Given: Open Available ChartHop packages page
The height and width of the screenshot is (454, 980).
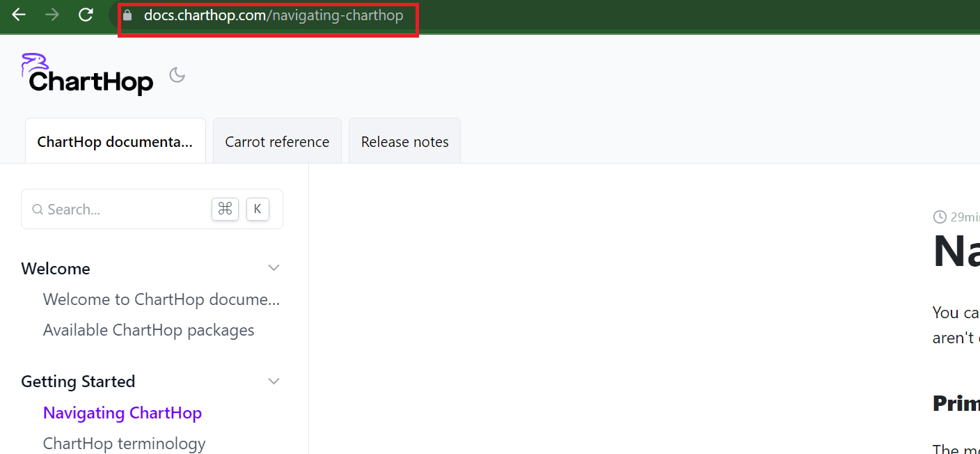Looking at the screenshot, I should coord(148,330).
